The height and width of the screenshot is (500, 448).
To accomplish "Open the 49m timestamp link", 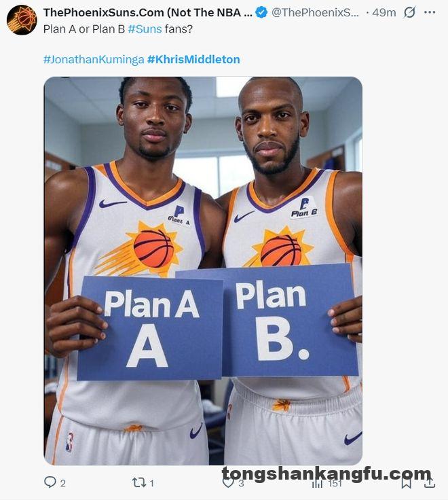I will point(384,13).
